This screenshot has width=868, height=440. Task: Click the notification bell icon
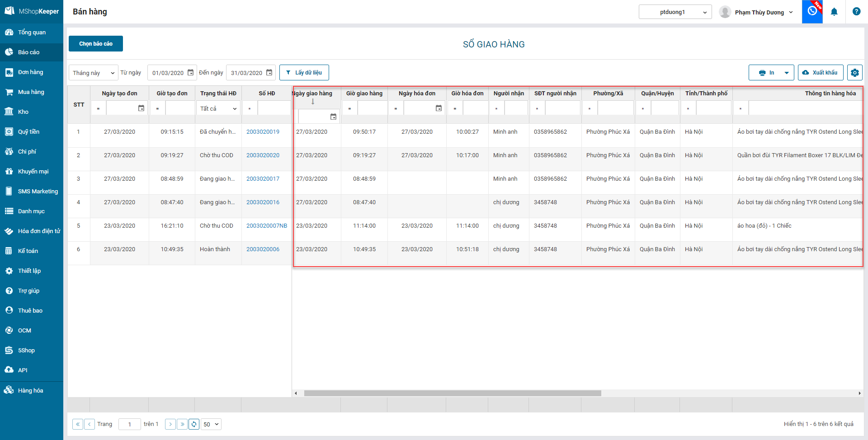point(834,12)
